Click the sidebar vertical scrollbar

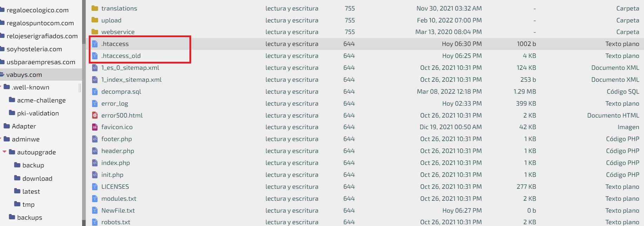click(84, 113)
